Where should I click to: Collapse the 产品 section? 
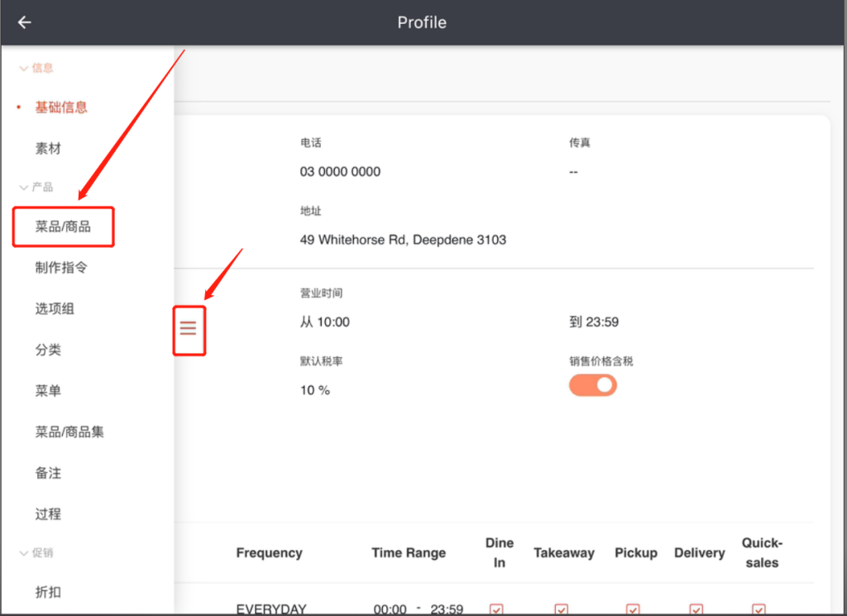(36, 188)
